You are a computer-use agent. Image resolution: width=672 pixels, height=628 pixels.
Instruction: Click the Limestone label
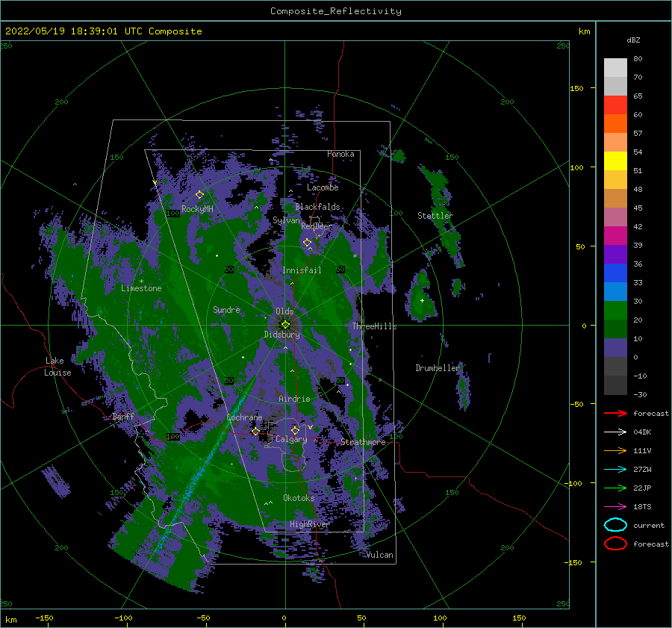(x=141, y=288)
